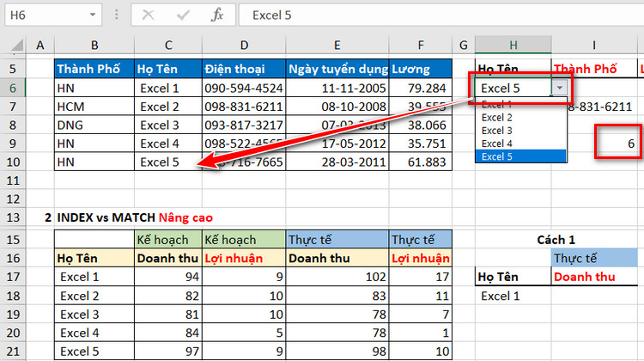This screenshot has width=644, height=361.
Task: Select row 10 header
Action: click(x=13, y=162)
